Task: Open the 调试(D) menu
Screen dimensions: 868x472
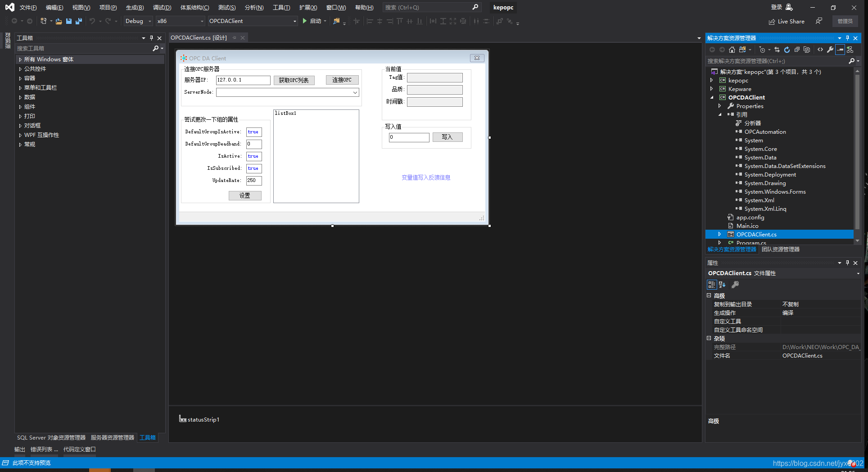Action: pyautogui.click(x=162, y=7)
